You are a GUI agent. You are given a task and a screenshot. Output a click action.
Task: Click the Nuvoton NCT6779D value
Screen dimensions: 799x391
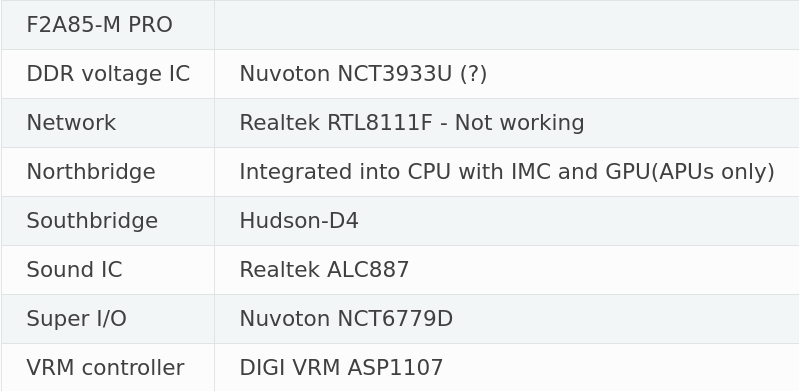point(346,319)
